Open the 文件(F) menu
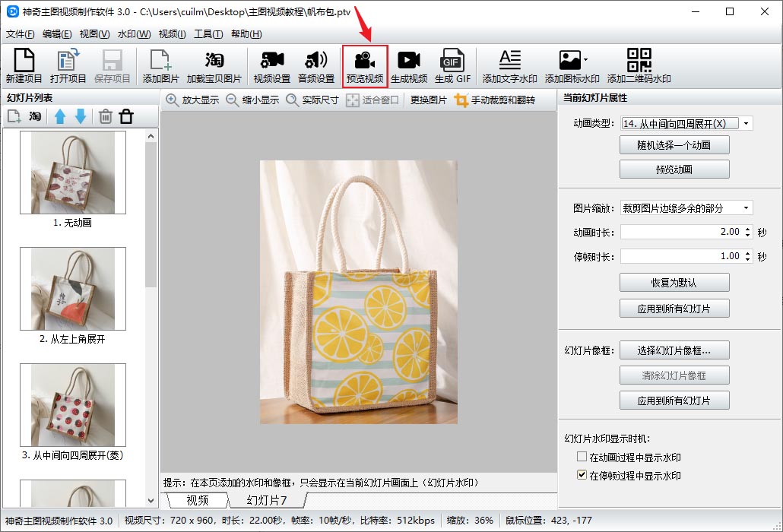The width and height of the screenshot is (783, 532). (x=21, y=34)
